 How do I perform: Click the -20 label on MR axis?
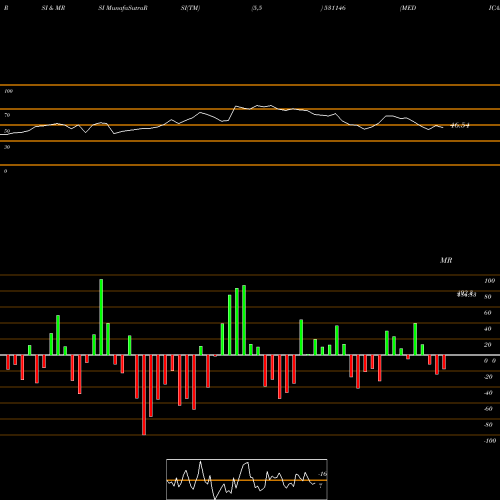(488, 377)
